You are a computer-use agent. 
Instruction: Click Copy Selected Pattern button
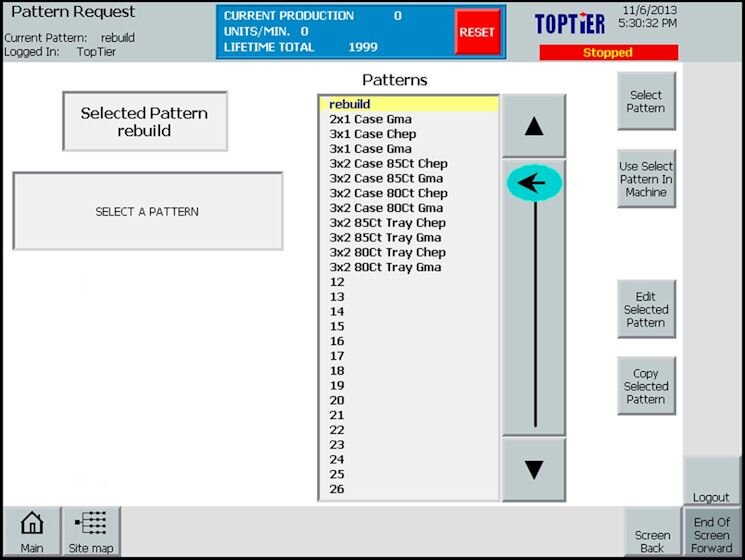(646, 386)
